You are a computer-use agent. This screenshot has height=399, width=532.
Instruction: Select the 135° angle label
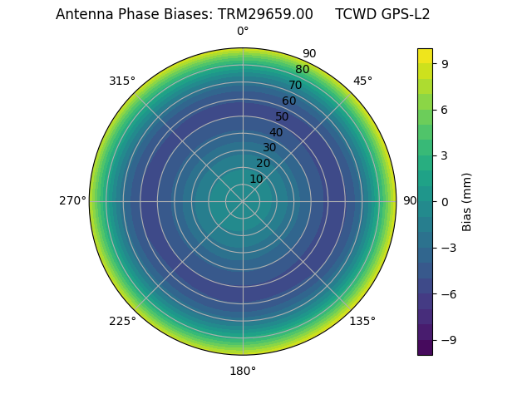[362, 321]
